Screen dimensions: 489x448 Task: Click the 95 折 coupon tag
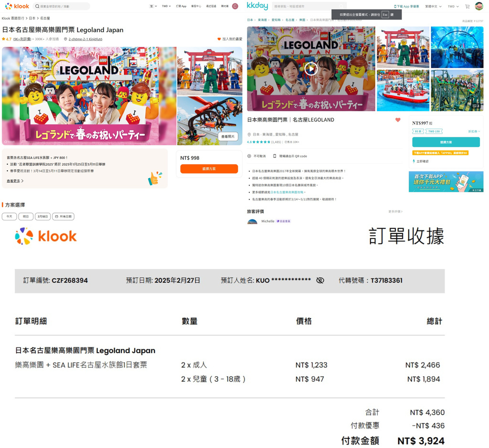[x=418, y=132]
